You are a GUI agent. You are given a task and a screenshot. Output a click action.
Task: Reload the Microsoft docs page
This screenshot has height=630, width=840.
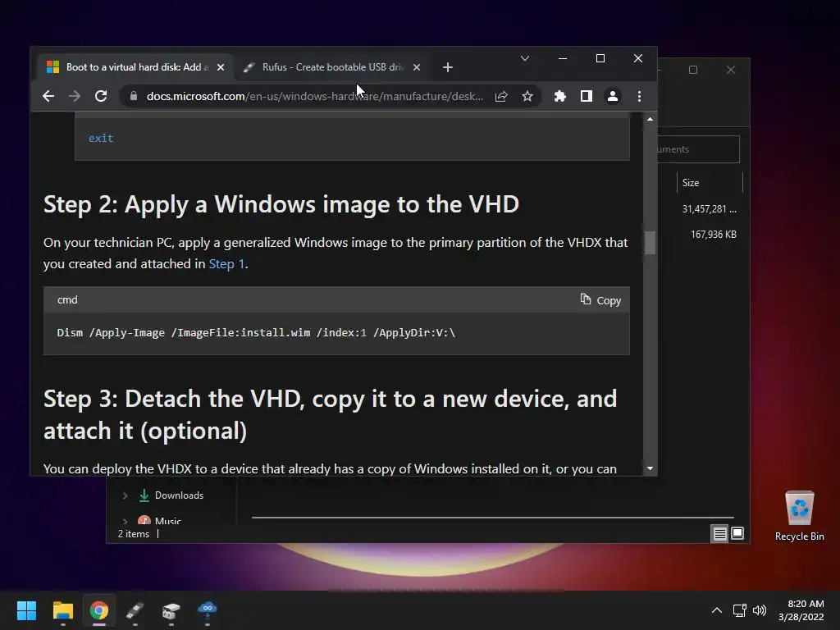(x=101, y=96)
